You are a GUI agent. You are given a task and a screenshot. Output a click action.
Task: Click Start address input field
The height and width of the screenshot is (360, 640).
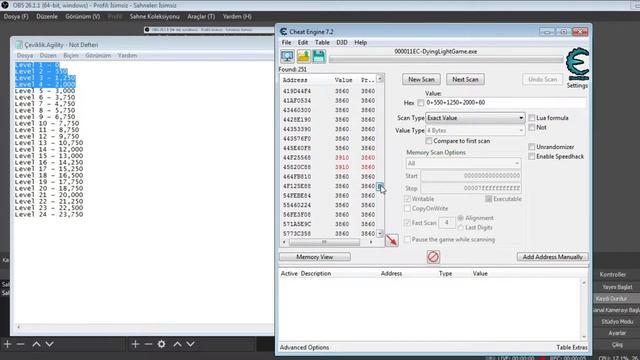coord(471,176)
